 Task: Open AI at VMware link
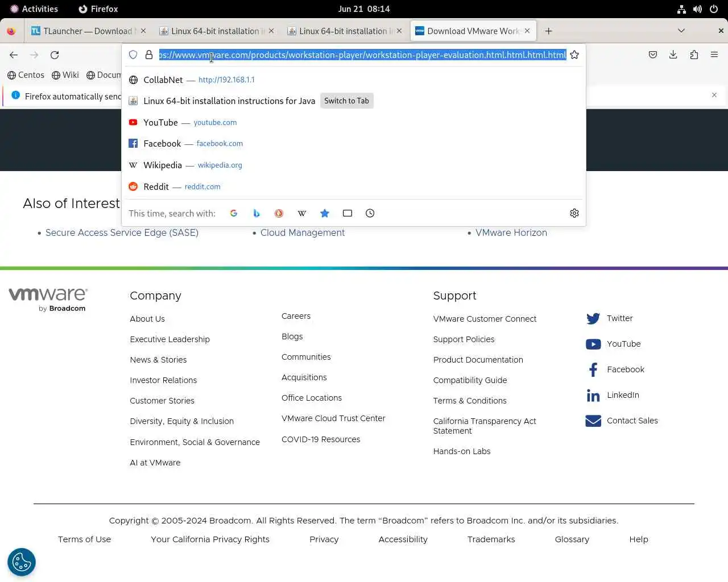(x=155, y=463)
